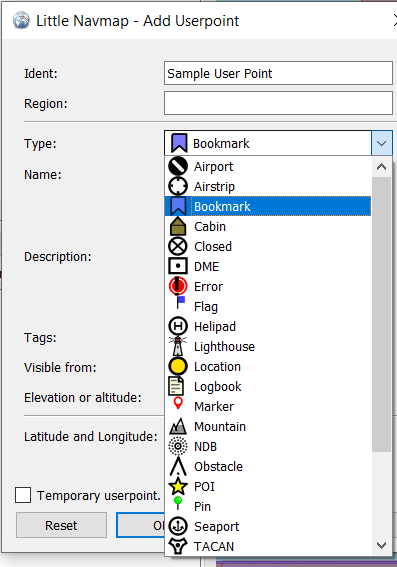397x567 pixels.
Task: Select Marker in the dropdown list
Action: pyautogui.click(x=268, y=406)
